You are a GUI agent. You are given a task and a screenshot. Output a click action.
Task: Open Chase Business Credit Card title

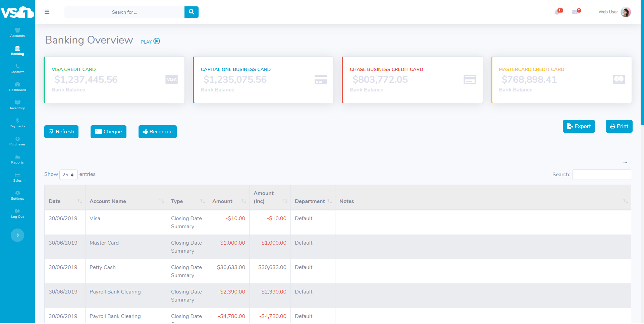click(386, 69)
